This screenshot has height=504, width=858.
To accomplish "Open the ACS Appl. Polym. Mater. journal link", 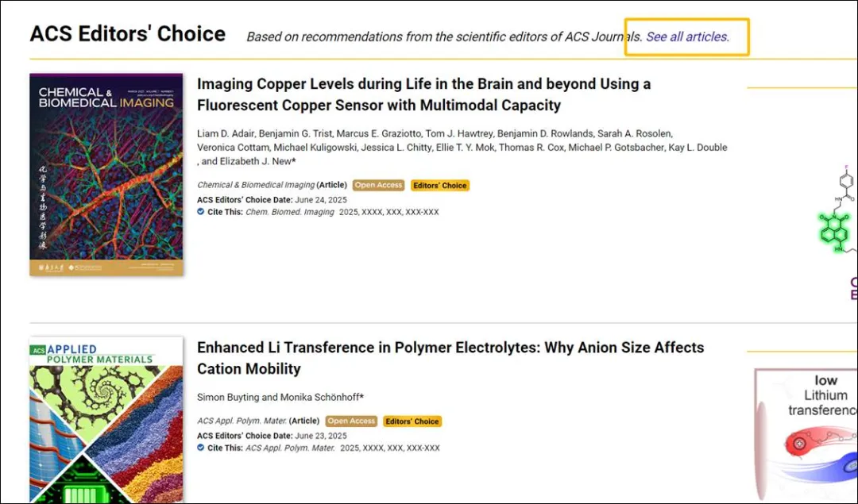I will [242, 421].
